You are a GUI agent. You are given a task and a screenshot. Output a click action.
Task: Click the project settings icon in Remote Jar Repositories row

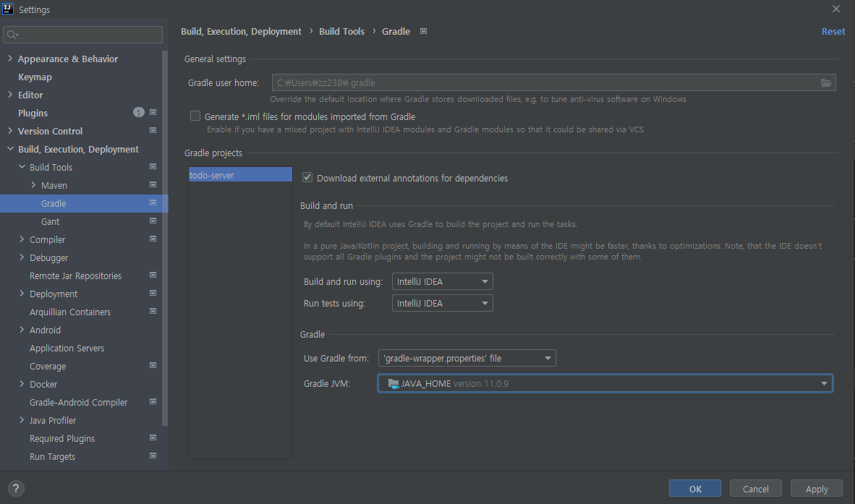(x=153, y=276)
